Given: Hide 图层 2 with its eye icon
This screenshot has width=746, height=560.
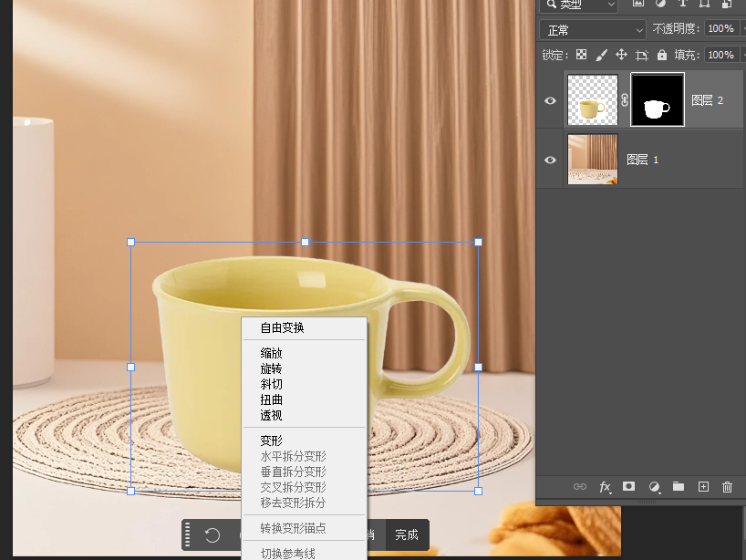Looking at the screenshot, I should 550,100.
